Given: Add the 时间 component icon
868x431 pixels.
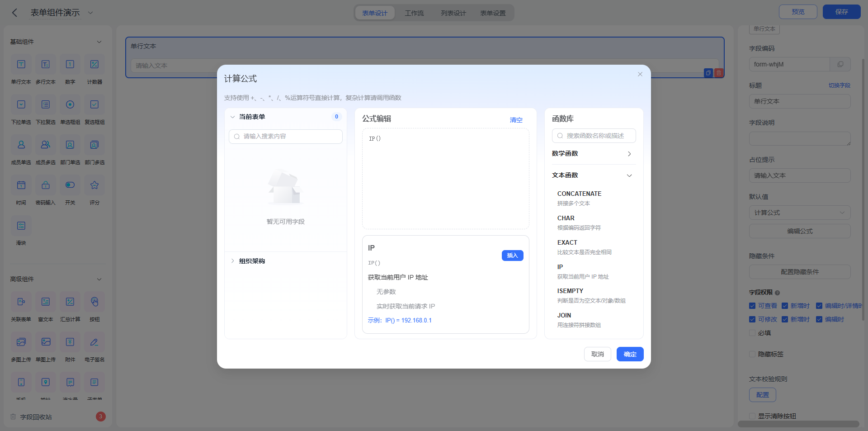Looking at the screenshot, I should coord(21,185).
